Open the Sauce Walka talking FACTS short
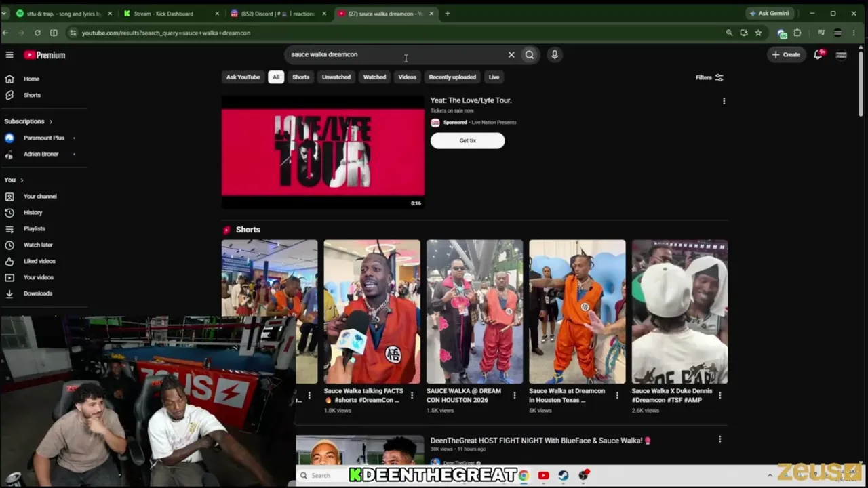The width and height of the screenshot is (868, 488). (372, 312)
